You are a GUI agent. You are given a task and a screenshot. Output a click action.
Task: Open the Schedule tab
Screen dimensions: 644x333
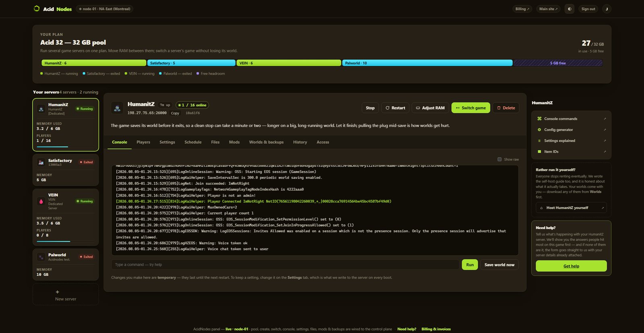(x=193, y=142)
